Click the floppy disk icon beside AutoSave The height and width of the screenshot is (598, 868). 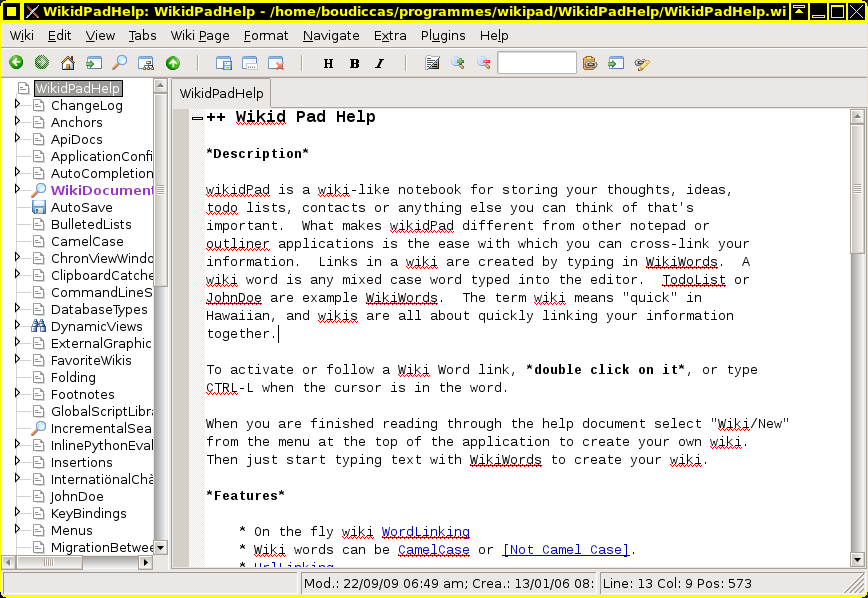coord(39,207)
